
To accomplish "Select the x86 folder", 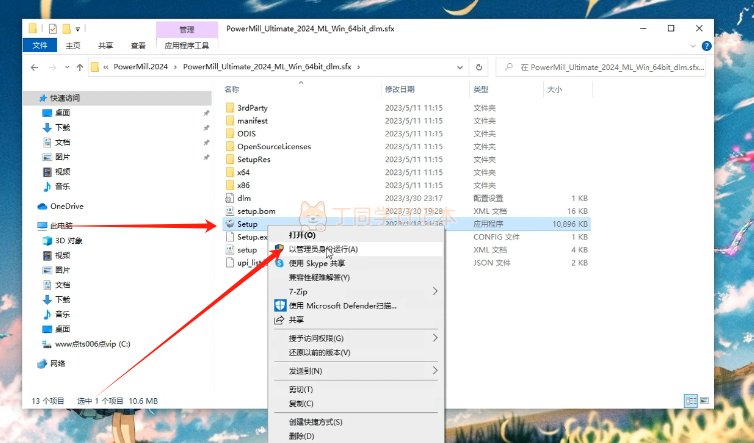I will pyautogui.click(x=243, y=185).
